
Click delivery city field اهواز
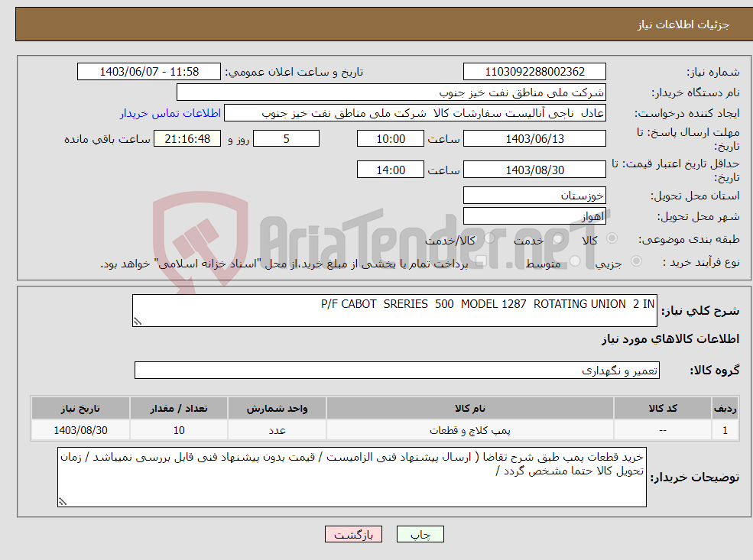[x=534, y=216]
